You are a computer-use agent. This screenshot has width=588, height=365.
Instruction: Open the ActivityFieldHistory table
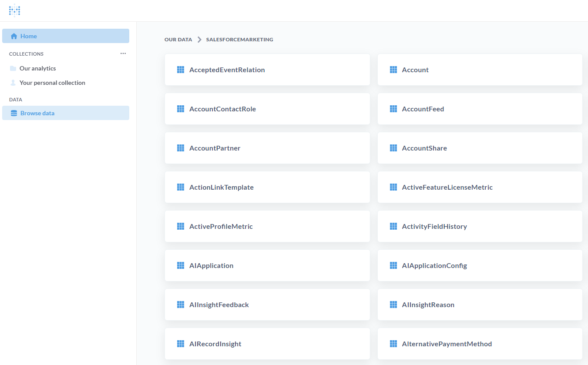433,226
